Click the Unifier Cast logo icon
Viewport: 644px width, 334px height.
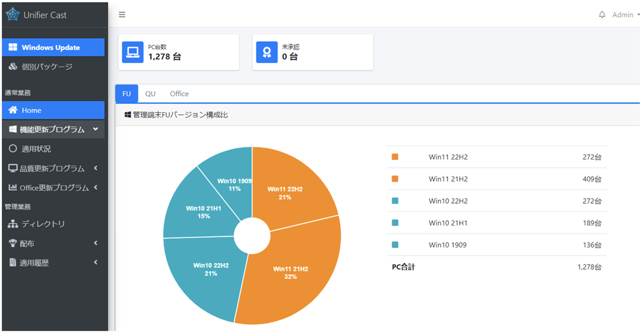coord(12,14)
